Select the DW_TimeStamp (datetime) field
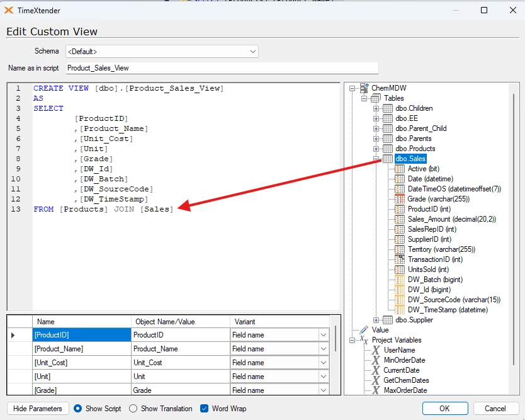 [x=448, y=310]
